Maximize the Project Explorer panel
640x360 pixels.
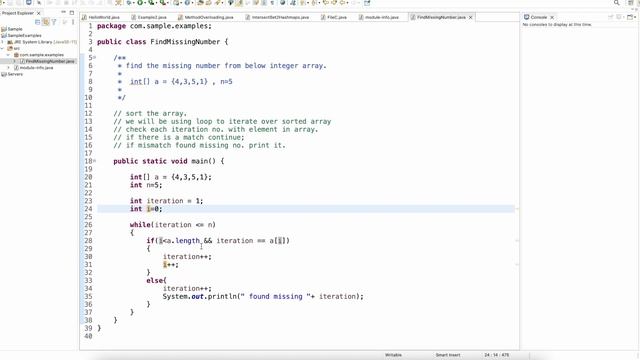point(72,13)
